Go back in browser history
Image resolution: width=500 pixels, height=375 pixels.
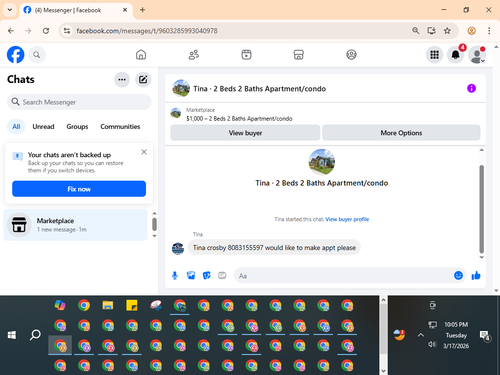point(11,31)
